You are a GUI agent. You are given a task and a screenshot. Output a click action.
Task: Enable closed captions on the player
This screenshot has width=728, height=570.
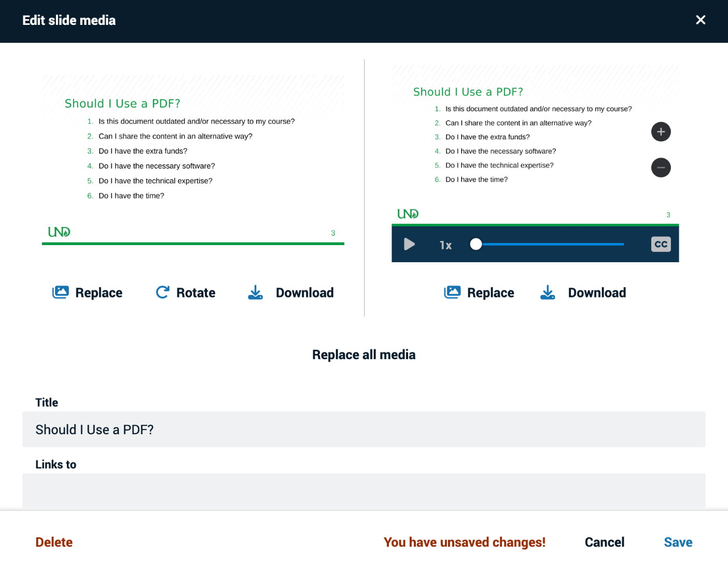click(661, 244)
